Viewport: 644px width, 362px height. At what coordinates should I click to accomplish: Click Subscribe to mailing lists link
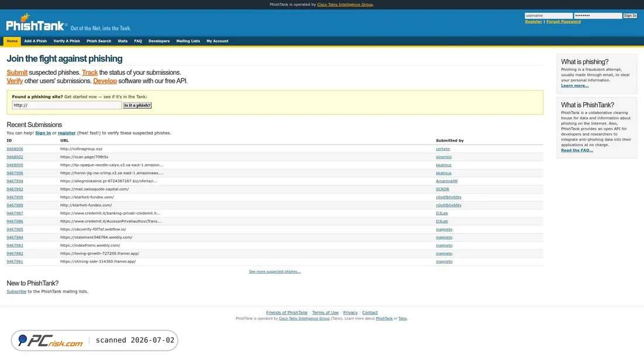[x=16, y=291]
